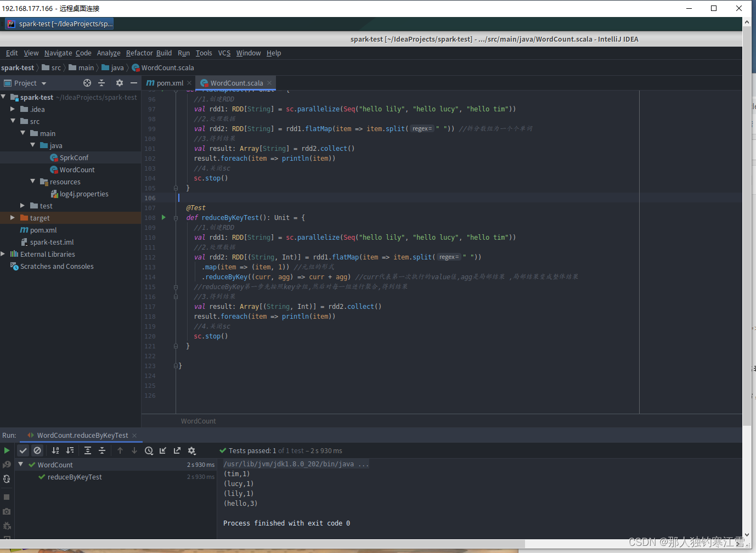Close the WordCount.scala tab
The image size is (756, 553).
pos(269,83)
